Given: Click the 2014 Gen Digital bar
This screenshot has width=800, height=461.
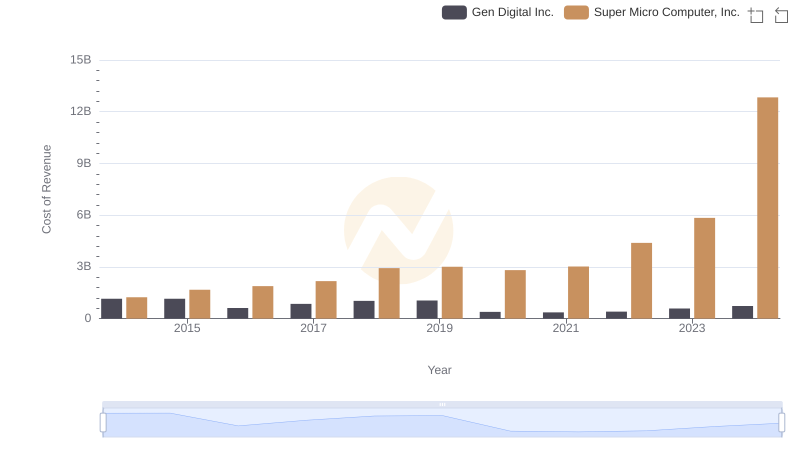Looking at the screenshot, I should point(112,309).
